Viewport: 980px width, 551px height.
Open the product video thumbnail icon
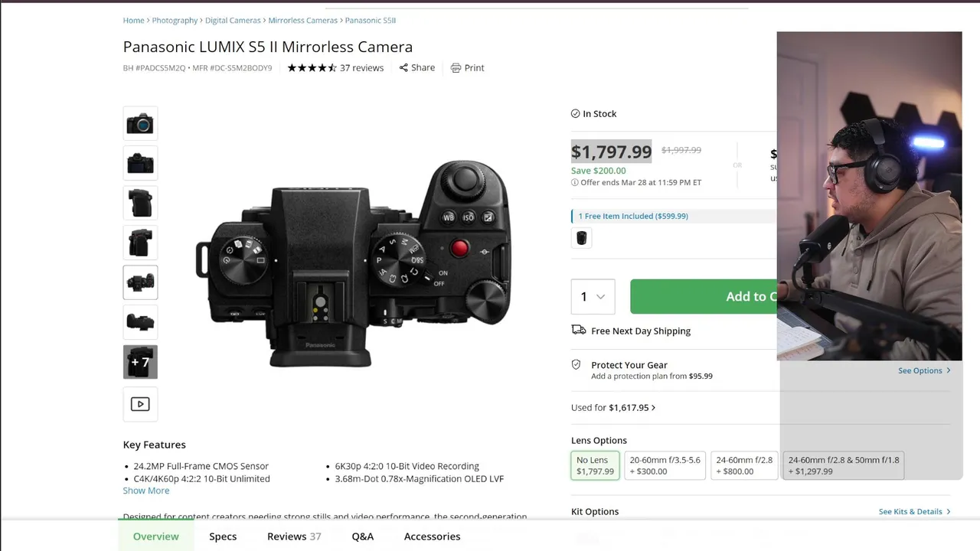pos(140,404)
